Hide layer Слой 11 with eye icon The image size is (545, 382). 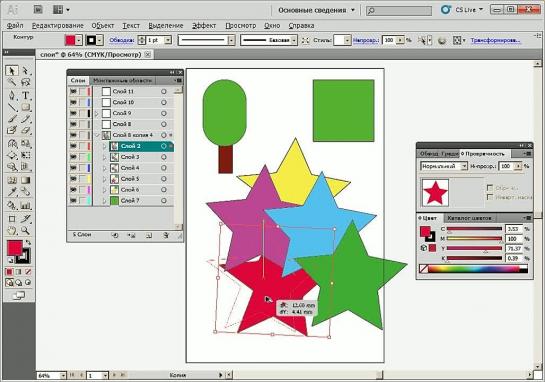pos(73,91)
